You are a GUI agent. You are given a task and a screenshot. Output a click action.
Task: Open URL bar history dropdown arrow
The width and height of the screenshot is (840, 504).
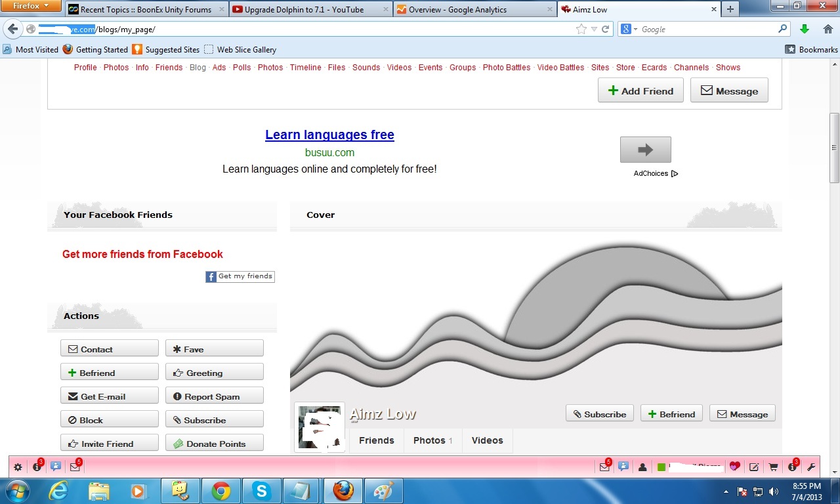pyautogui.click(x=594, y=29)
